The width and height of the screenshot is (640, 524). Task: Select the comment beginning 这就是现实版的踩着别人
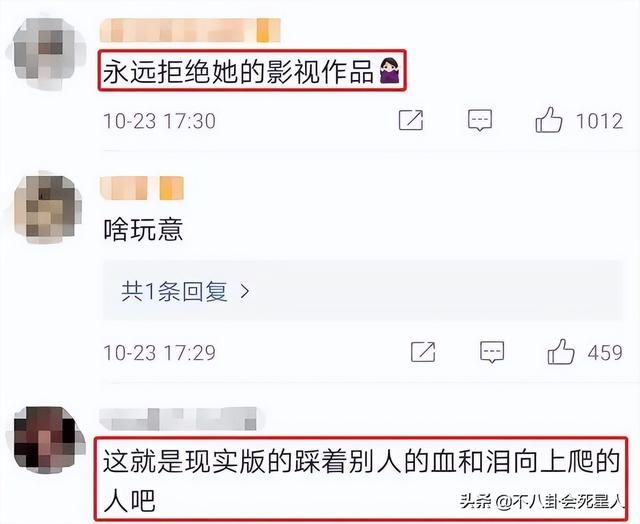pos(361,479)
